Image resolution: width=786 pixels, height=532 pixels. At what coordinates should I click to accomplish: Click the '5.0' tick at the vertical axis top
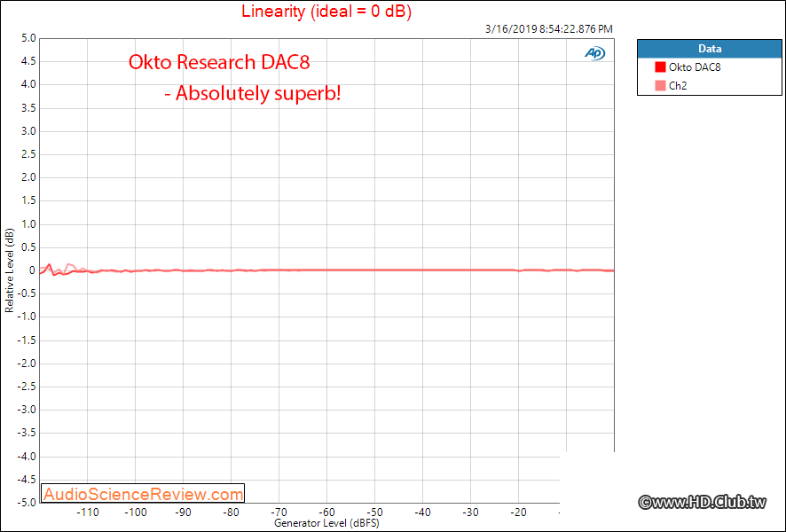[28, 38]
